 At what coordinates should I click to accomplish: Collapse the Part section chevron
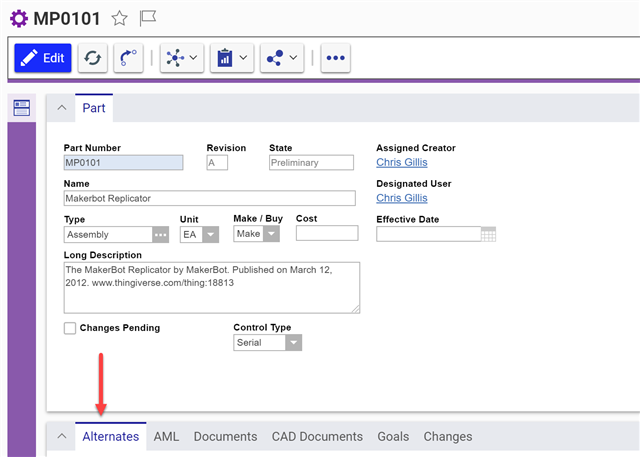(61, 108)
